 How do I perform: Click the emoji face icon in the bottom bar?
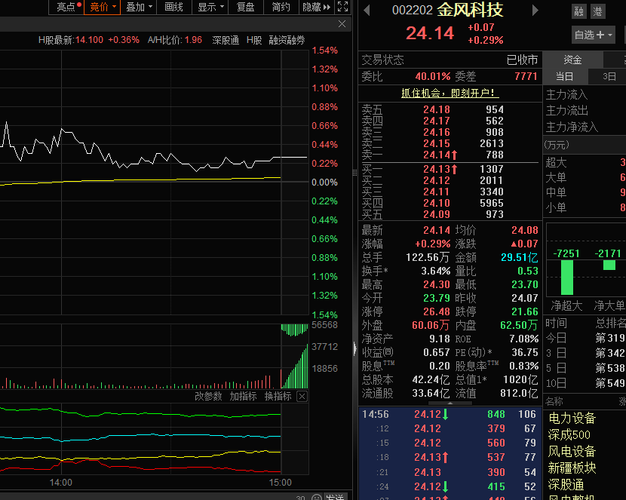click(x=316, y=497)
